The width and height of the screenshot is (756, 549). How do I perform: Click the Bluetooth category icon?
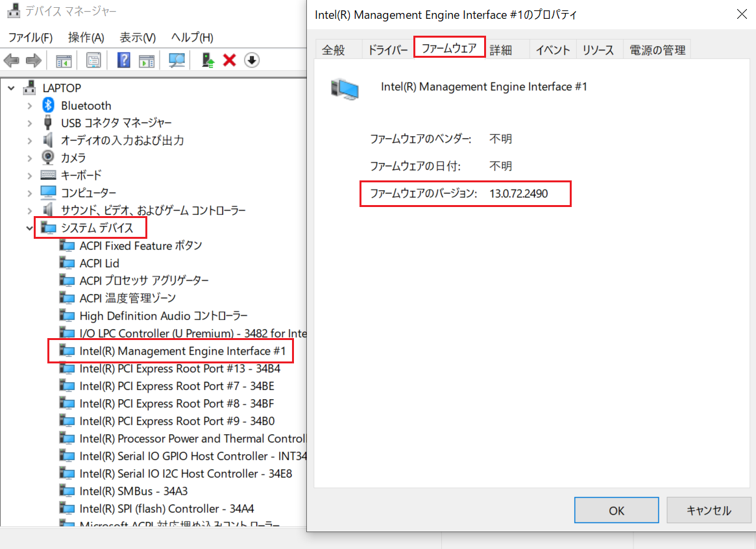tap(48, 105)
